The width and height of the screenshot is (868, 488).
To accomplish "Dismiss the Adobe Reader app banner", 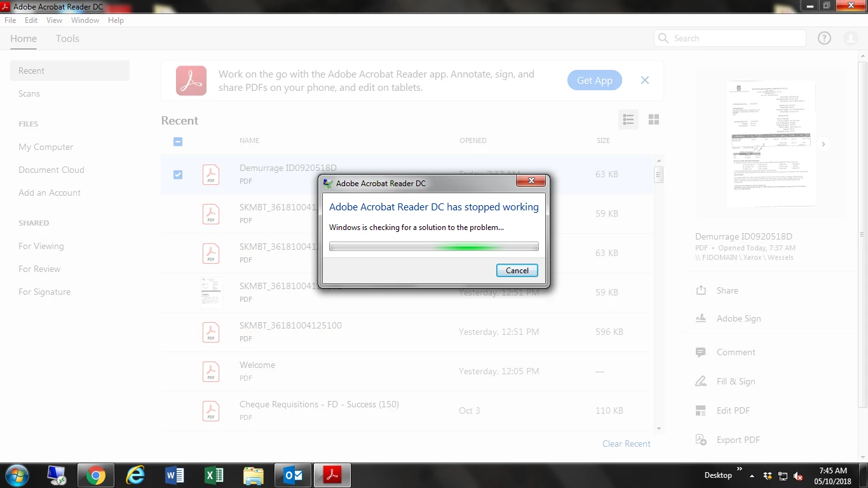I will click(x=645, y=80).
